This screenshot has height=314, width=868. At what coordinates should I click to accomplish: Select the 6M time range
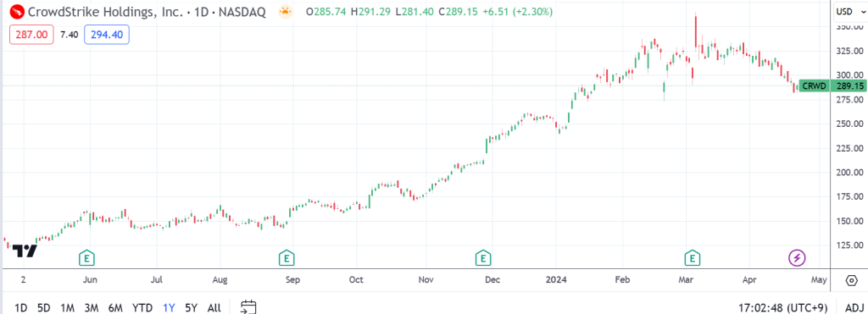click(x=115, y=308)
